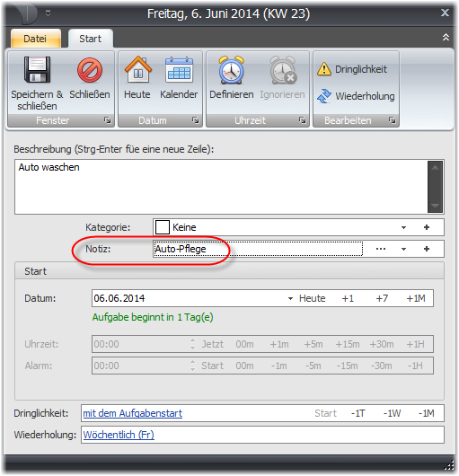
Task: Click the Notiz field ellipsis button
Action: (381, 249)
